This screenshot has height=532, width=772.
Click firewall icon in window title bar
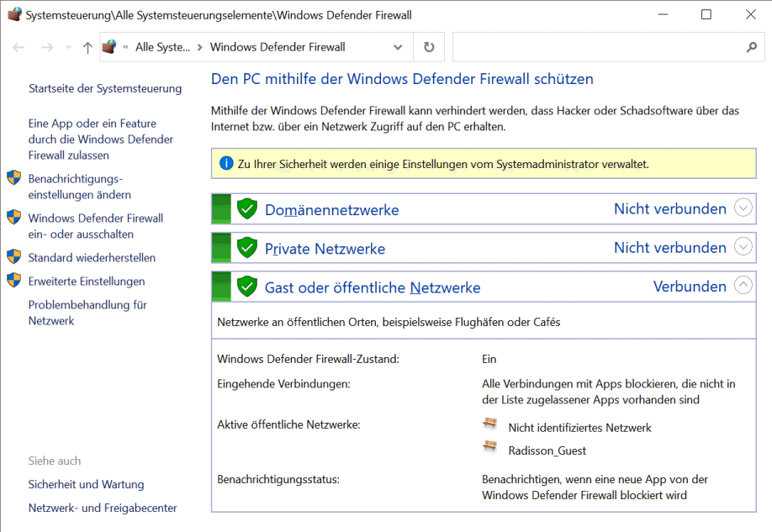pyautogui.click(x=15, y=14)
